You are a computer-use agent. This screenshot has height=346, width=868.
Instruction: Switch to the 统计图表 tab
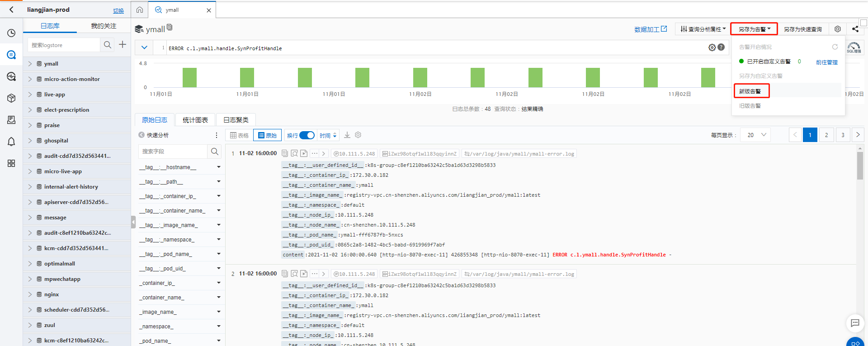195,120
